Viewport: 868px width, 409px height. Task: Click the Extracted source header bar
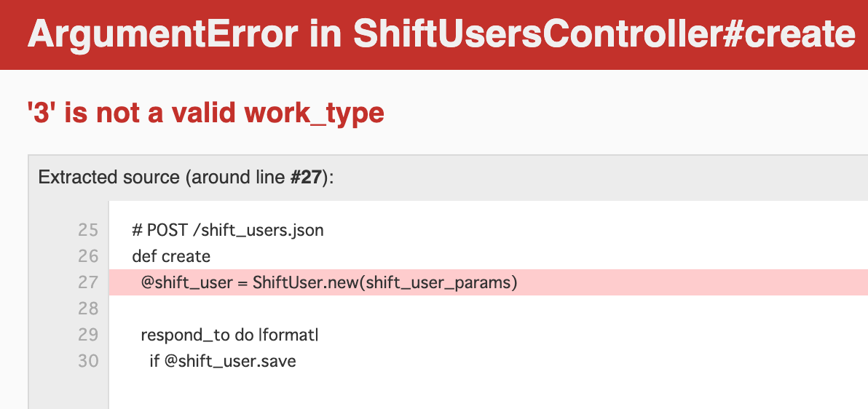[x=448, y=178]
